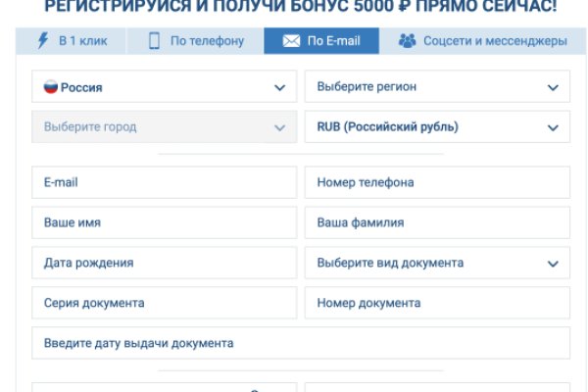
Task: Open the 'По телефону' registration tab
Action: [x=201, y=41]
